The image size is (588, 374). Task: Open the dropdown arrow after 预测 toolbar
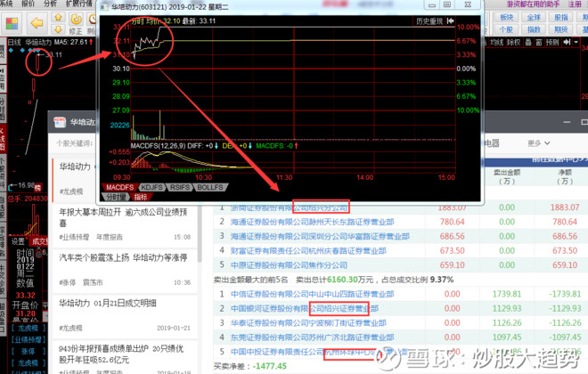click(576, 43)
